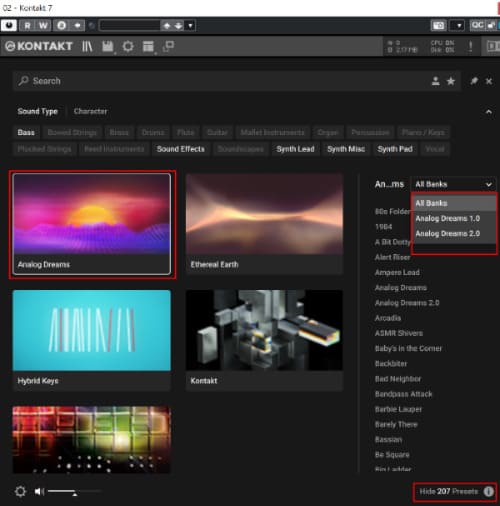Select the Barbie Lauper preset
The image size is (500, 506).
[x=398, y=409]
